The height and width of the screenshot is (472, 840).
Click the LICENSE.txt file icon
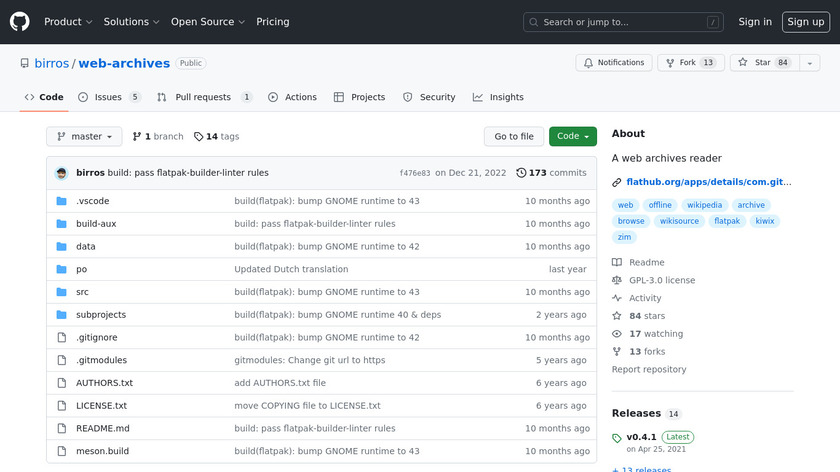click(62, 406)
